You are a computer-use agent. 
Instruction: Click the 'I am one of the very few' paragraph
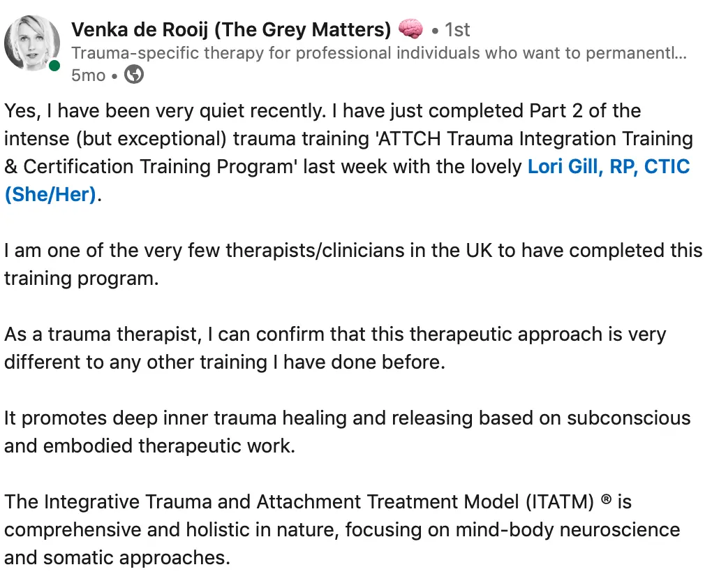pyautogui.click(x=279, y=251)
